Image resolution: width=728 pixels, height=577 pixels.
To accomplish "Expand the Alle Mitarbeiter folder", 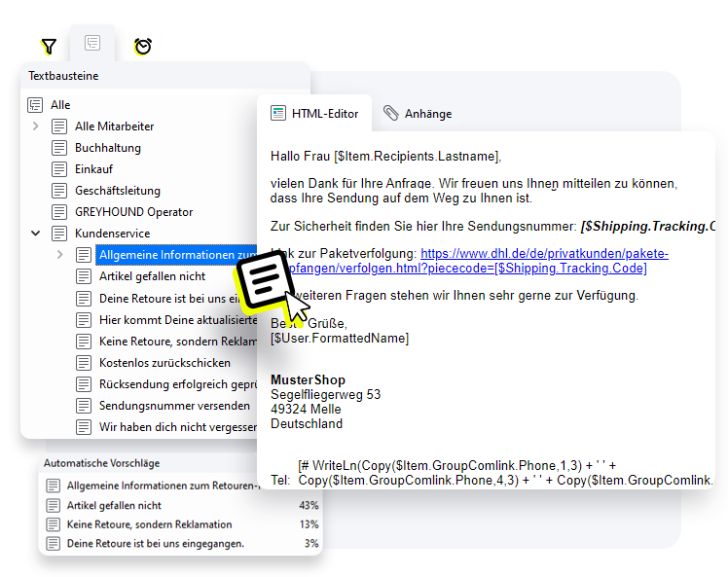I will 36,126.
